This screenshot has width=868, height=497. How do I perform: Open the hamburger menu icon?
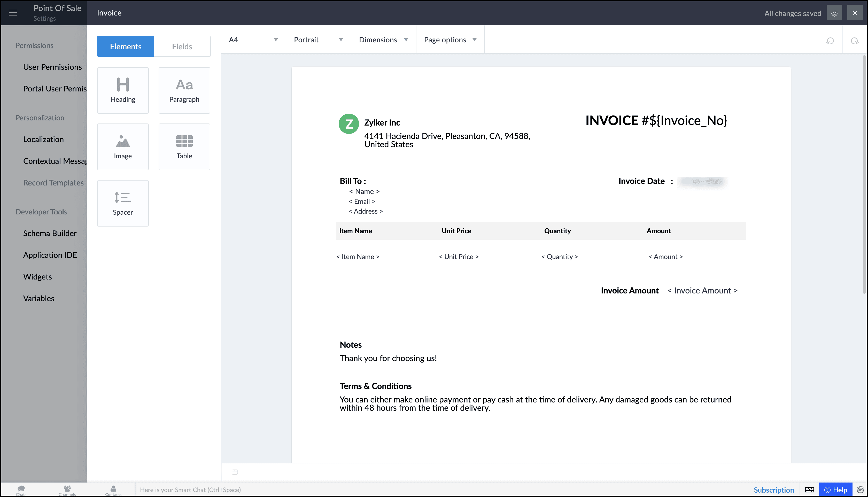pyautogui.click(x=13, y=13)
